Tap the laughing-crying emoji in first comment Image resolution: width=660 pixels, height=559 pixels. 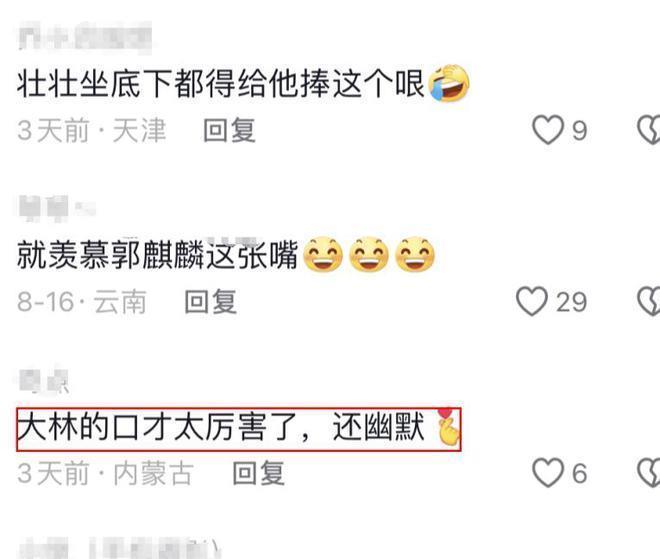[x=449, y=83]
